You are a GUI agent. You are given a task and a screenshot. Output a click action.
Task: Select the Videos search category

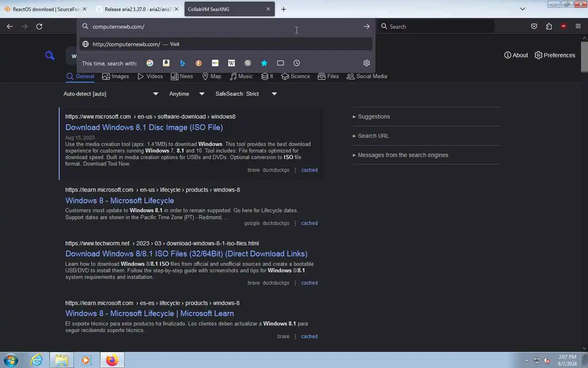(150, 76)
